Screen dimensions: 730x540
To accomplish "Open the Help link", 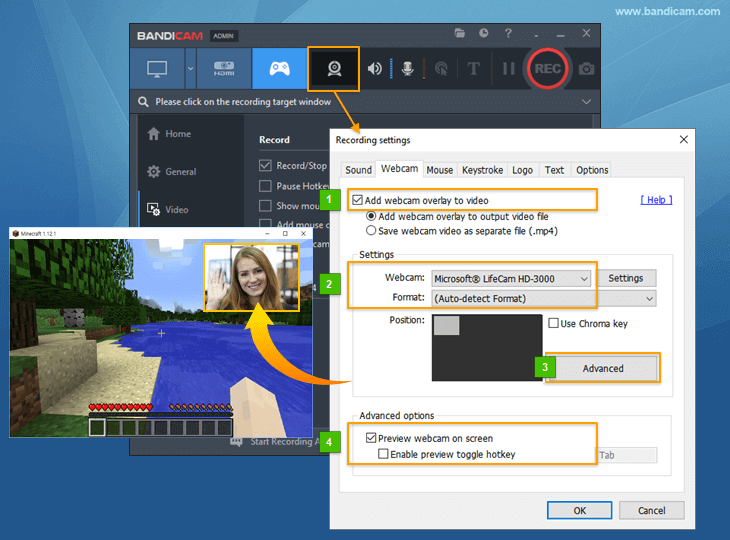I will 656,200.
